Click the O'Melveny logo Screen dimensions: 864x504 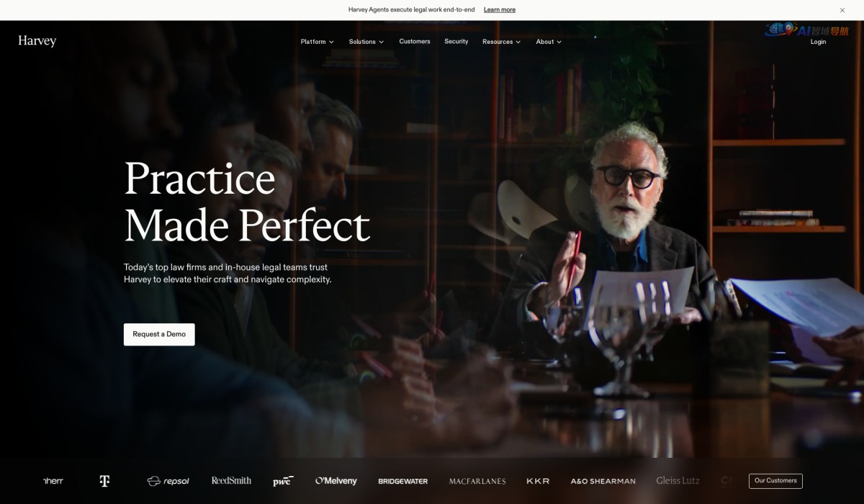pyautogui.click(x=336, y=481)
